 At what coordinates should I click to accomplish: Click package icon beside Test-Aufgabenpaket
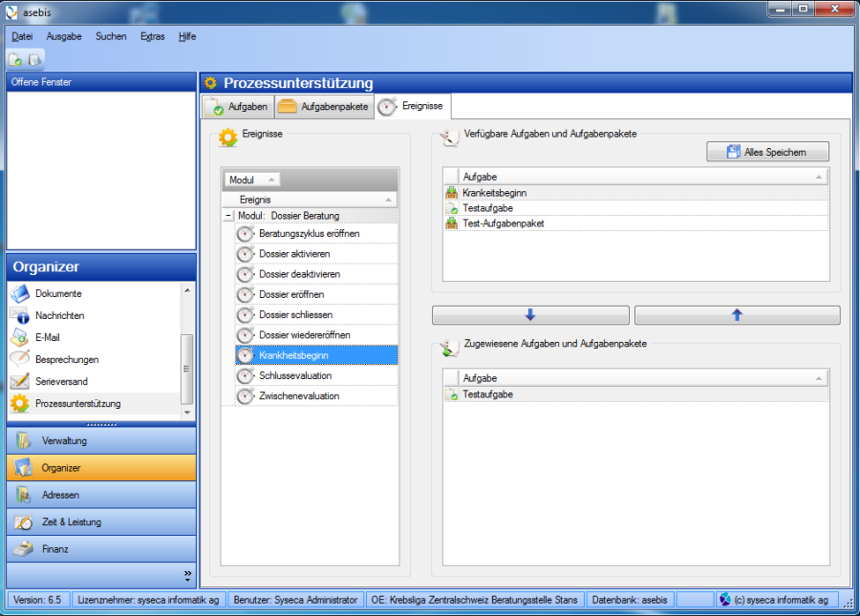451,223
